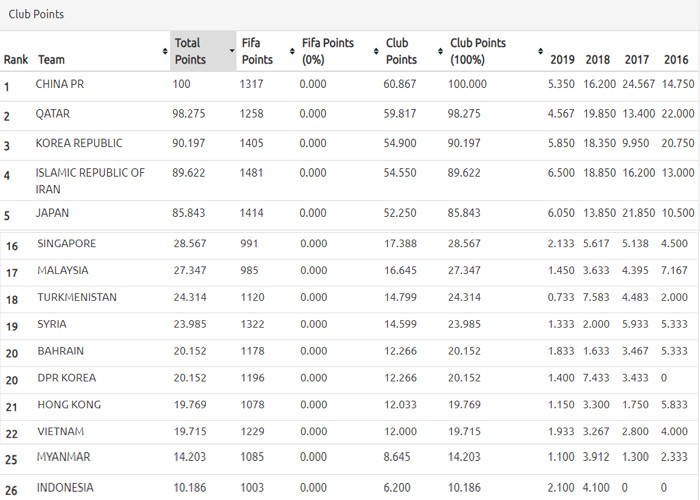Select the CHINA PR team name
The height and width of the screenshot is (500, 700).
pyautogui.click(x=59, y=85)
